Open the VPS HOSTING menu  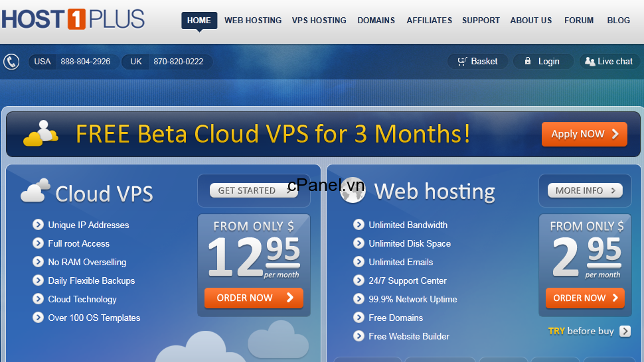click(319, 21)
